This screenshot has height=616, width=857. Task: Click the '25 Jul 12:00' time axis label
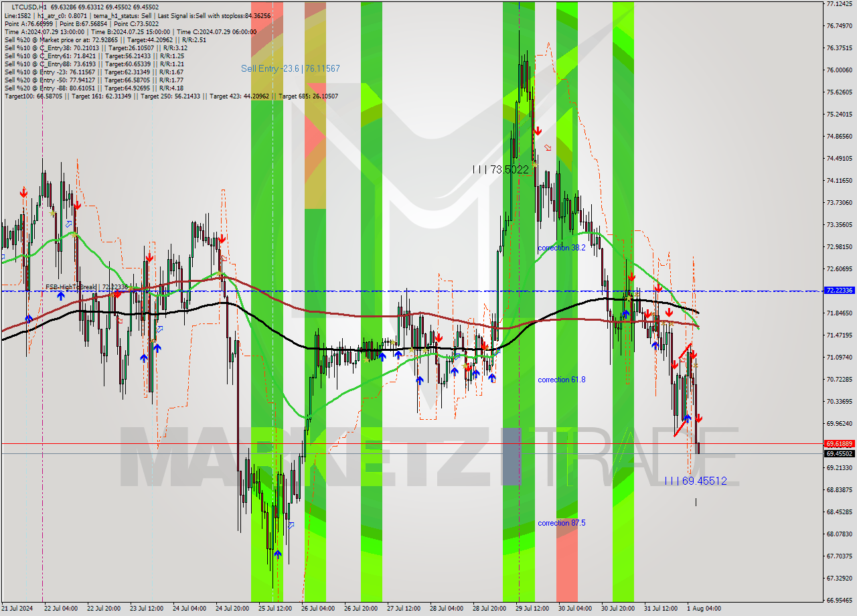pyautogui.click(x=275, y=609)
